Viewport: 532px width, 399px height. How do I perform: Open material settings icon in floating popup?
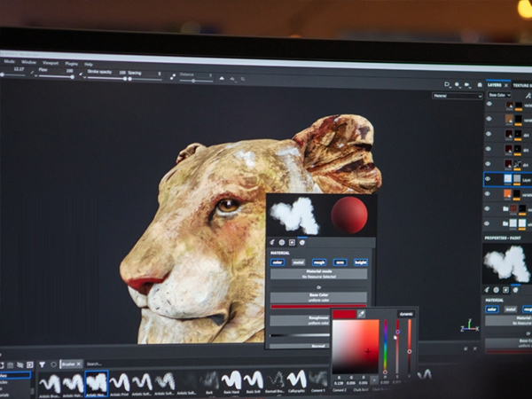tap(302, 242)
